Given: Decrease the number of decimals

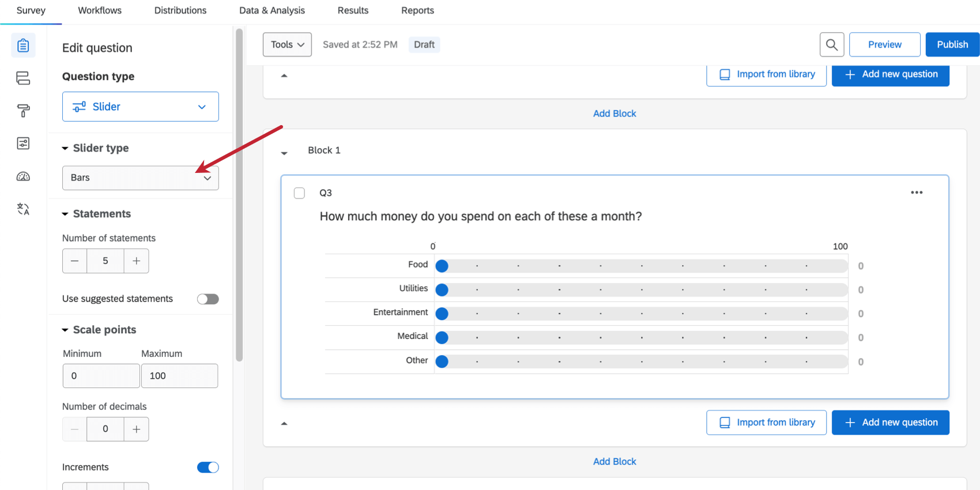Looking at the screenshot, I should (74, 429).
